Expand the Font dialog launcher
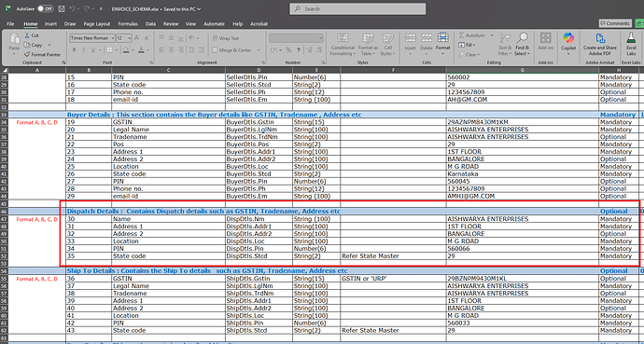Image resolution: width=644 pixels, height=344 pixels. 151,62
